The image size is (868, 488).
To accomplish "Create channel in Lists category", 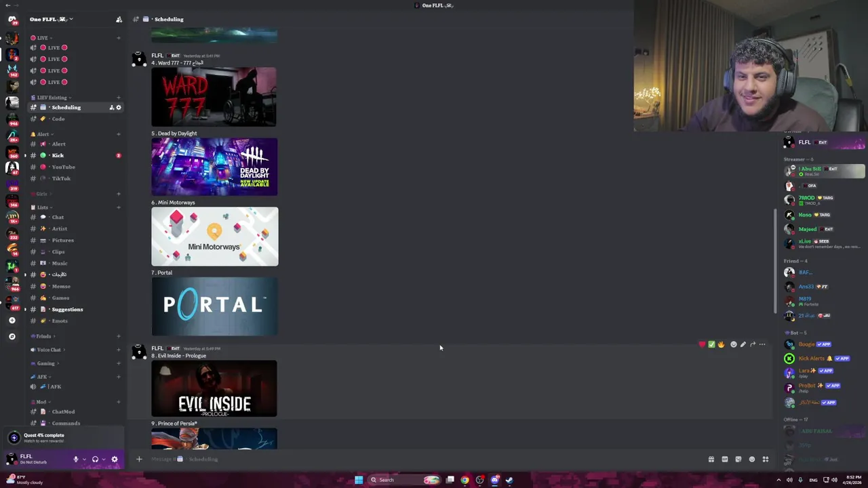I will pyautogui.click(x=119, y=207).
